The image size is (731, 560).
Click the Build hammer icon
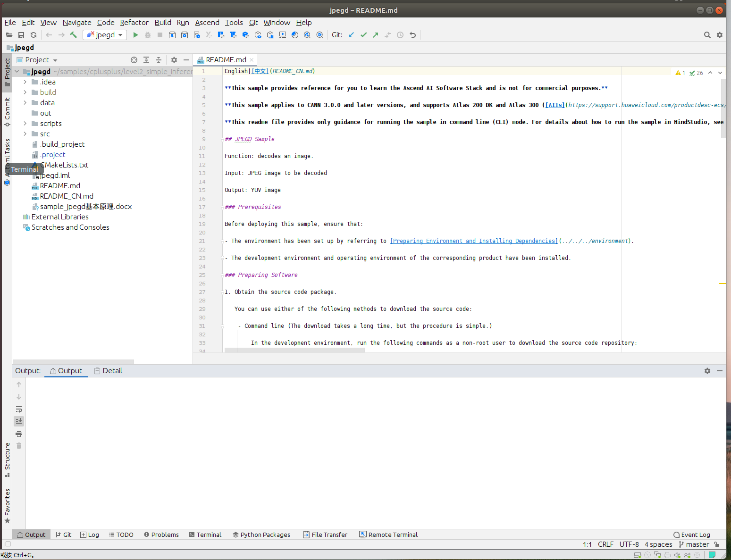point(74,35)
